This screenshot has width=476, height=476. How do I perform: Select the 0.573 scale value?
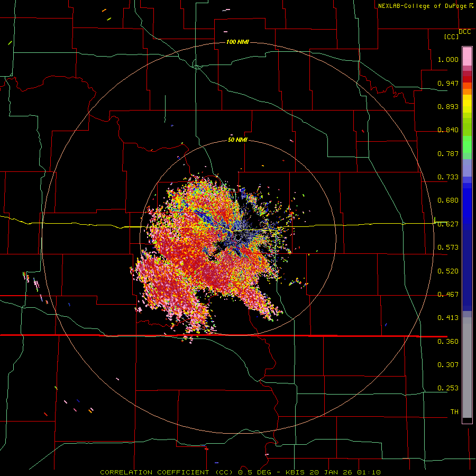(448, 248)
